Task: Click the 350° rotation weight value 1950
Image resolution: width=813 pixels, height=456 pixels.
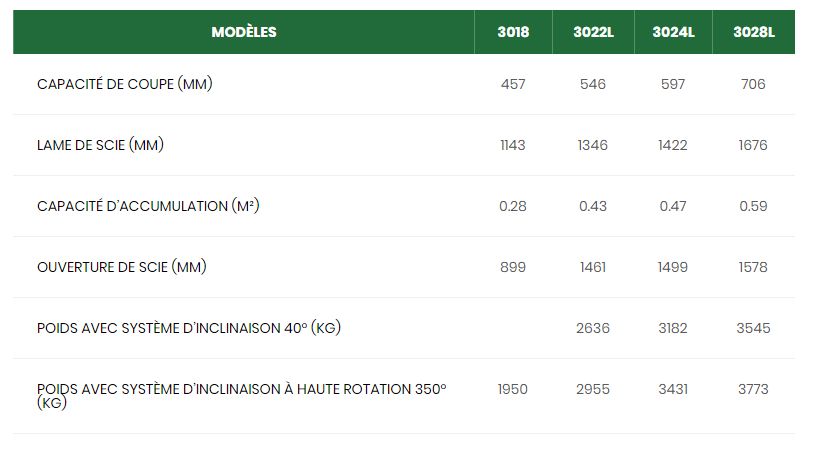Action: (x=512, y=389)
